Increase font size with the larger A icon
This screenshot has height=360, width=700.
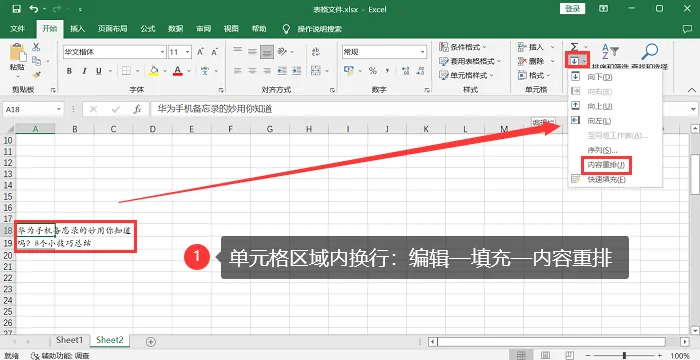pos(200,52)
